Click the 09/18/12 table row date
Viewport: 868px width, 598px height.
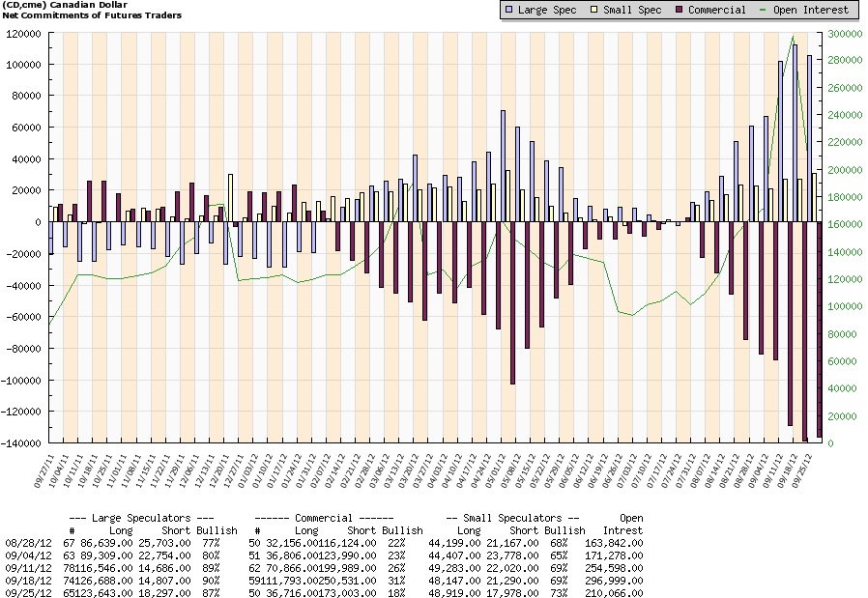click(28, 581)
